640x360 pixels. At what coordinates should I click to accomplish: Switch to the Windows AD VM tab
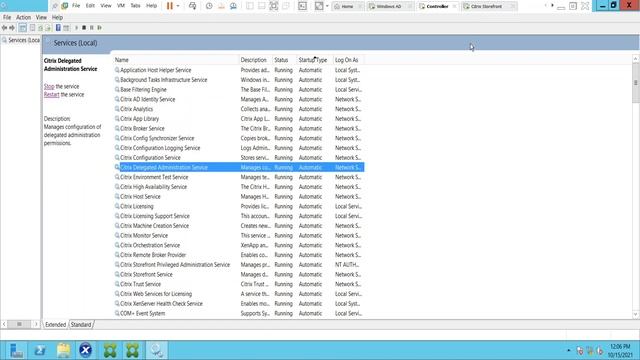390,6
